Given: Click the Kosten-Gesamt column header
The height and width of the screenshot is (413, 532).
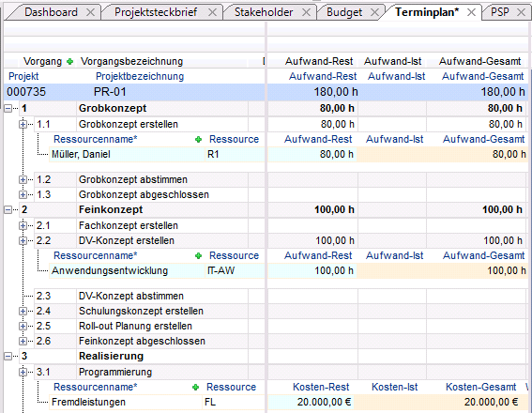Looking at the screenshot, I should point(480,388).
